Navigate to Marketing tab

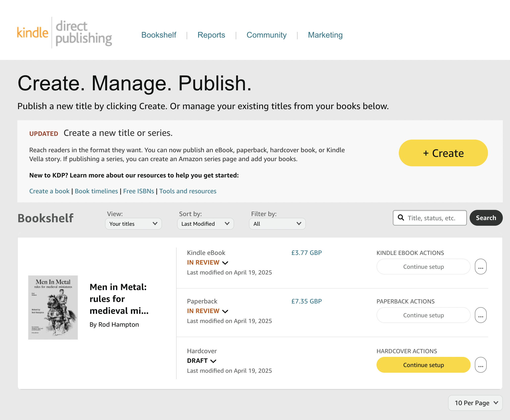pyautogui.click(x=325, y=35)
